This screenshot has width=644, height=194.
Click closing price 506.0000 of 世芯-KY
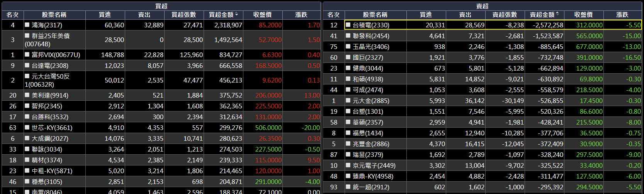[268, 128]
